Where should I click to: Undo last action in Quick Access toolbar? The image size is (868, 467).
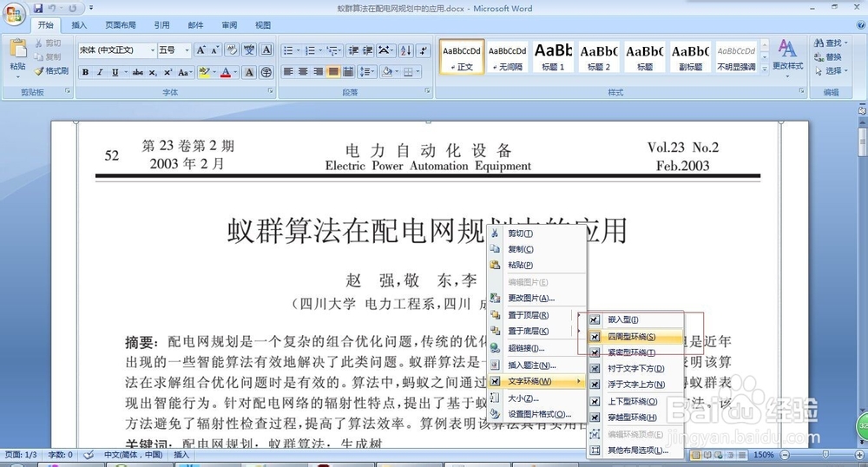53,9
